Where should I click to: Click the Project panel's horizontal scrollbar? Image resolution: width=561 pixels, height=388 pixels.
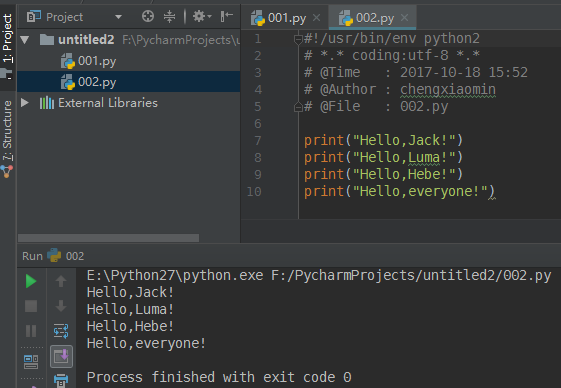click(108, 238)
